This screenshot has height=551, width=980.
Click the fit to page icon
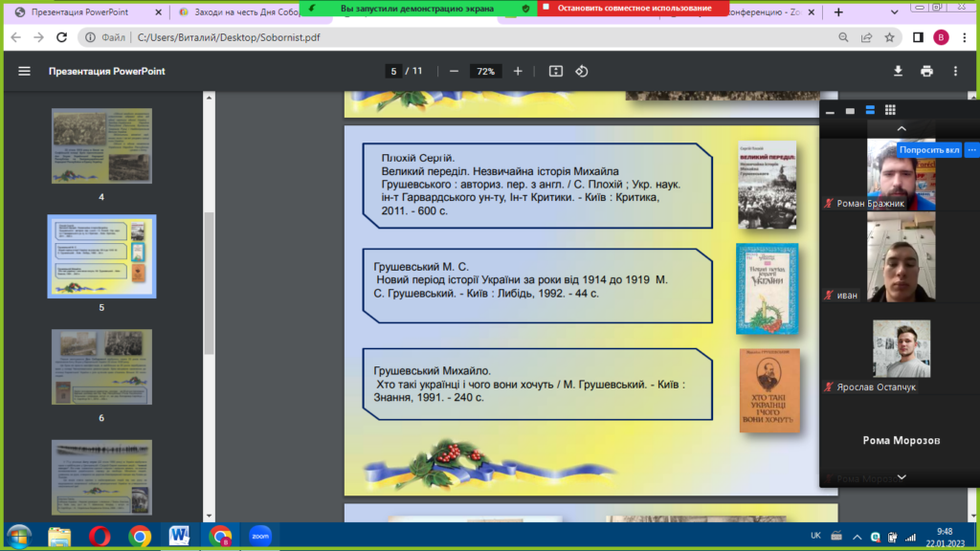click(x=556, y=72)
